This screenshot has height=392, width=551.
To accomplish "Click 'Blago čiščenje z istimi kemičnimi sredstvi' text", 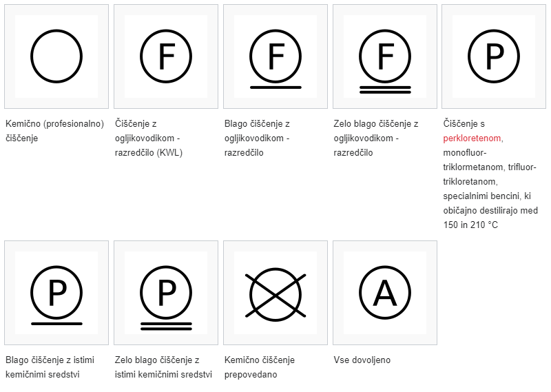I will point(50,367).
